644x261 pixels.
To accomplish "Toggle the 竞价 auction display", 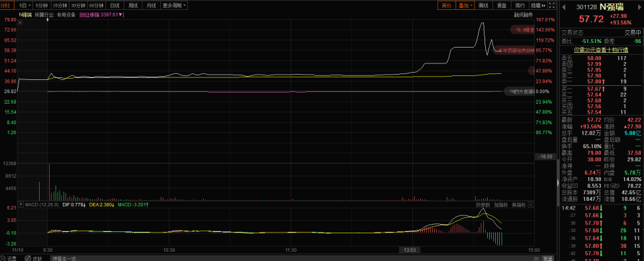I will tap(447, 5).
